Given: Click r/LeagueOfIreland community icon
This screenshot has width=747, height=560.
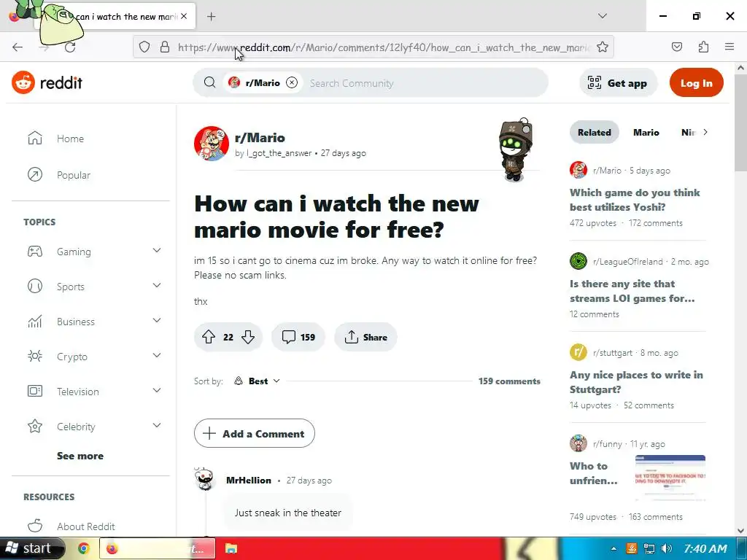Looking at the screenshot, I should pos(578,261).
